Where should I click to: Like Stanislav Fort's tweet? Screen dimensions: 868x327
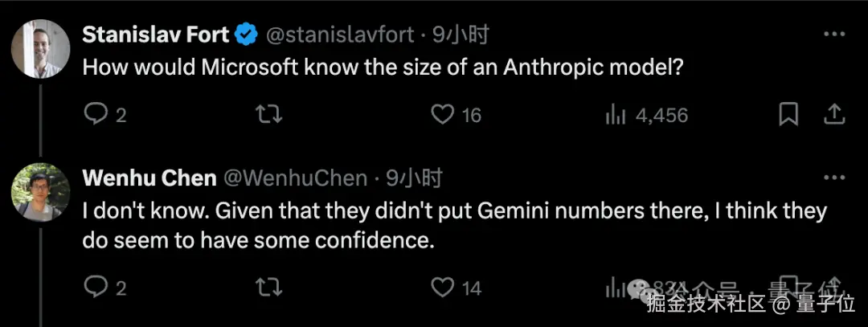[x=443, y=115]
